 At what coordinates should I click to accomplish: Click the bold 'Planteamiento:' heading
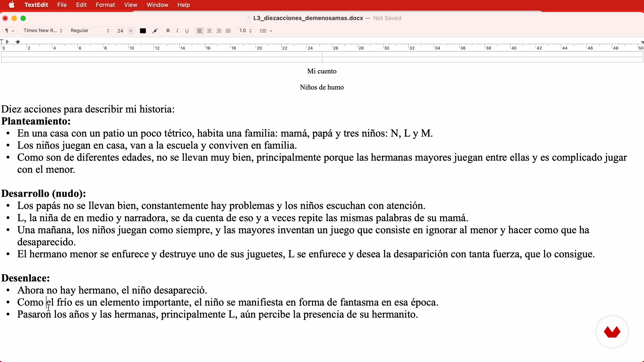(36, 121)
